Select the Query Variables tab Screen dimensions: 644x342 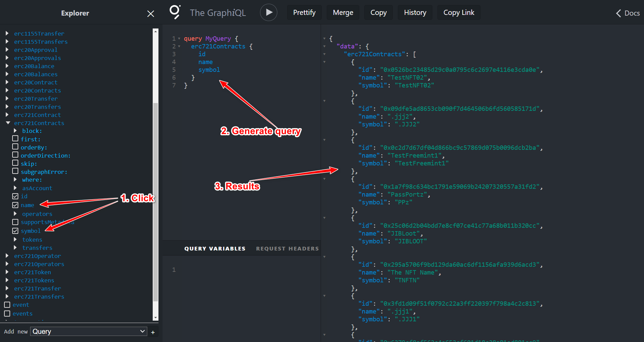215,248
